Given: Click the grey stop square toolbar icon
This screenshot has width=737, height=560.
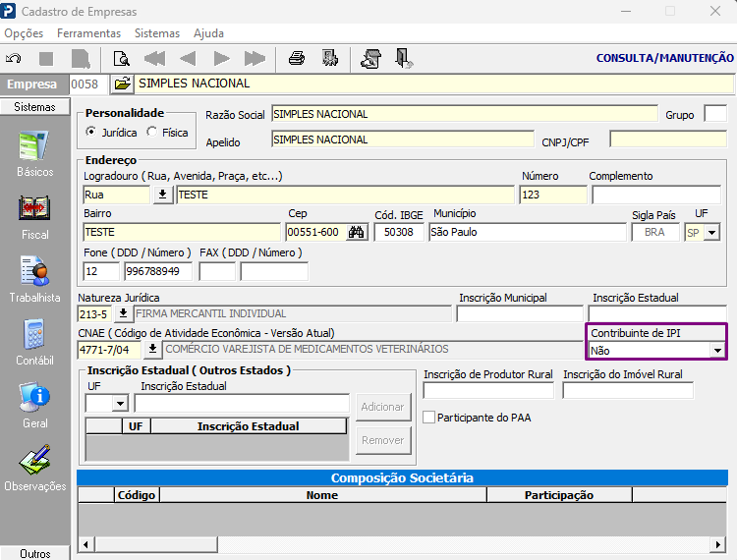Looking at the screenshot, I should click(x=46, y=59).
